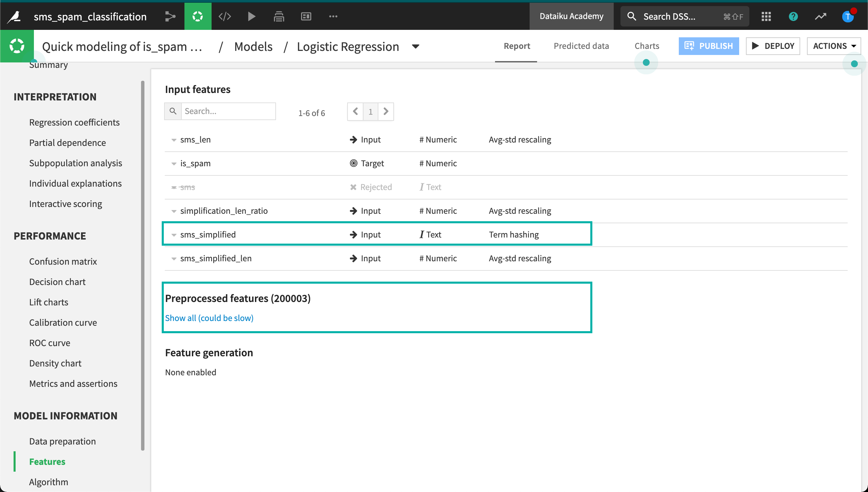This screenshot has width=868, height=492.
Task: Open the activity trend icon
Action: click(x=821, y=16)
